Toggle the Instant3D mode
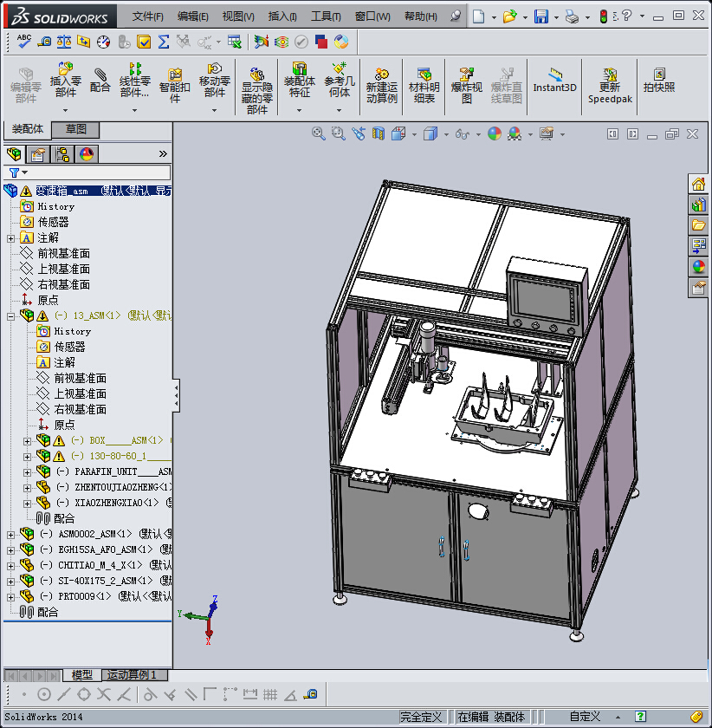The height and width of the screenshot is (728, 712). (554, 80)
